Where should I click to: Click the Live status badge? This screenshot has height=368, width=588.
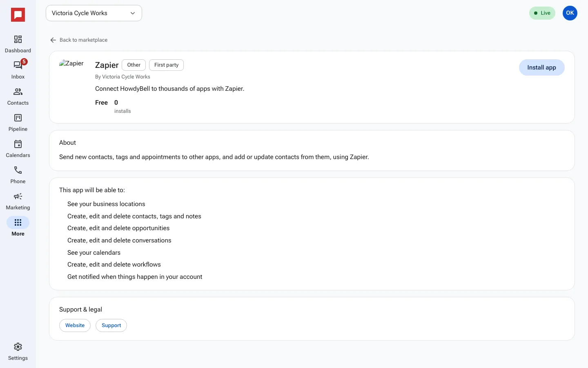(542, 13)
